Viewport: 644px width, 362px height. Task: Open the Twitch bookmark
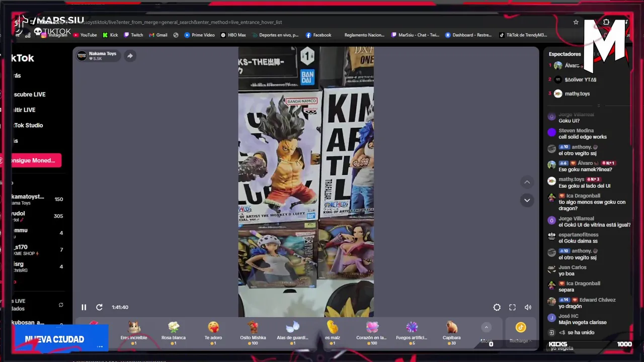133,35
